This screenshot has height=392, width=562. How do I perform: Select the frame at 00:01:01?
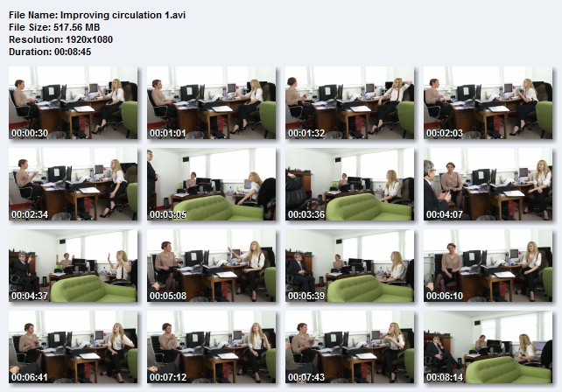tap(212, 103)
